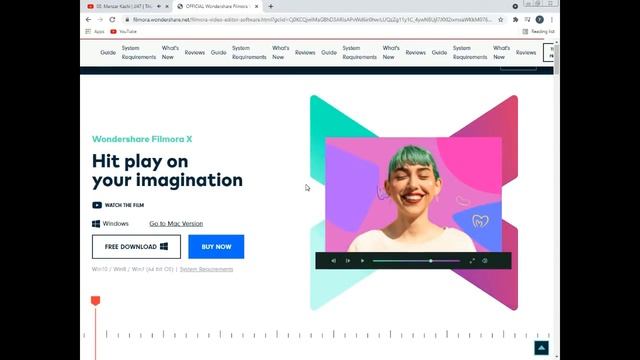Mute the YouTube tab via its speaker icon
The width and height of the screenshot is (640, 360).
[159, 7]
